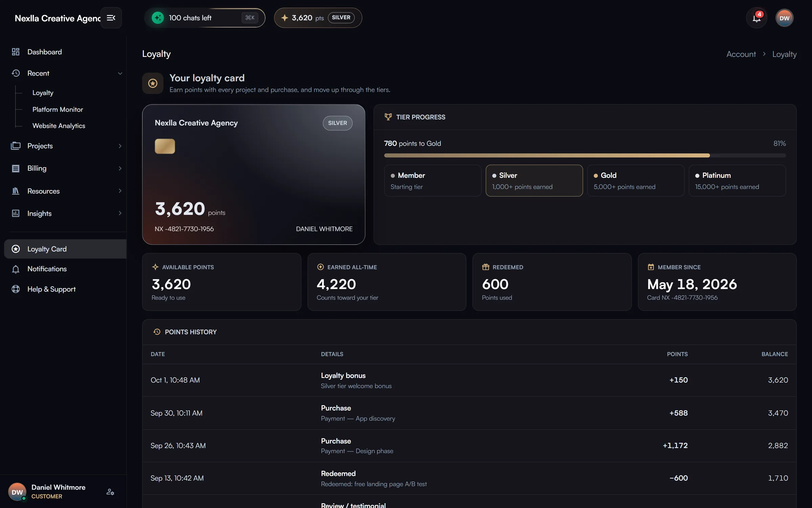812x508 pixels.
Task: Click the Help & Support lifebuoy icon
Action: (16, 289)
